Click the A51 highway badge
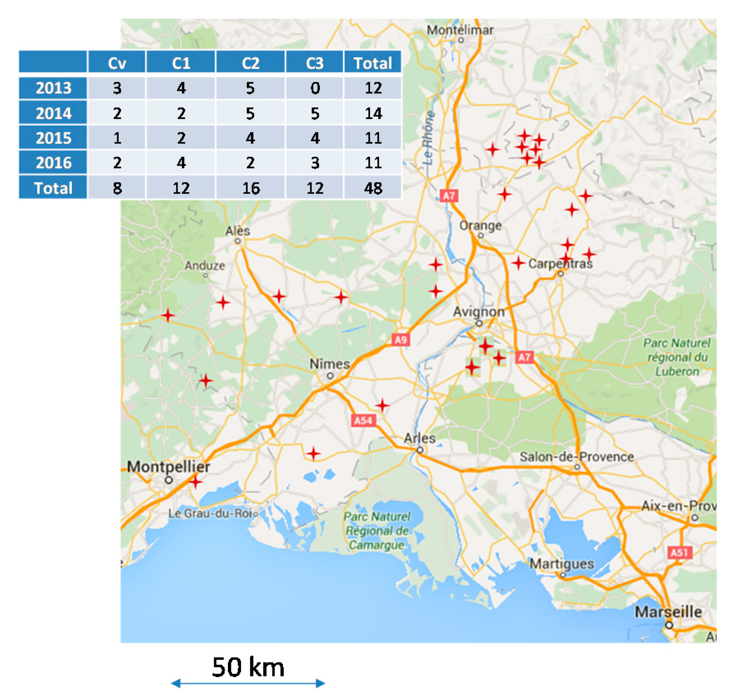 [x=679, y=553]
